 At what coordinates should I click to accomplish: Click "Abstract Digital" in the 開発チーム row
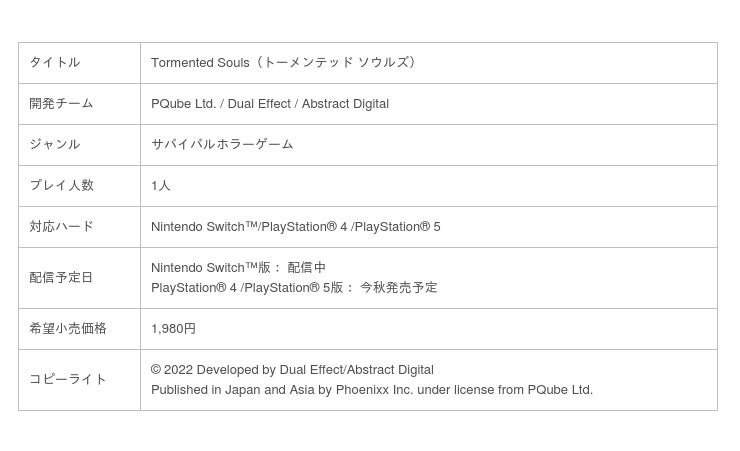pyautogui.click(x=345, y=103)
